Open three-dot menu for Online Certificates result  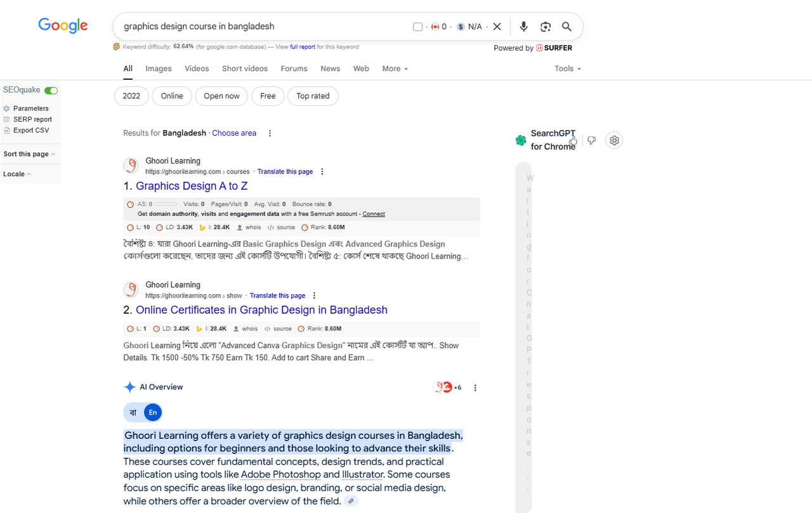click(315, 295)
